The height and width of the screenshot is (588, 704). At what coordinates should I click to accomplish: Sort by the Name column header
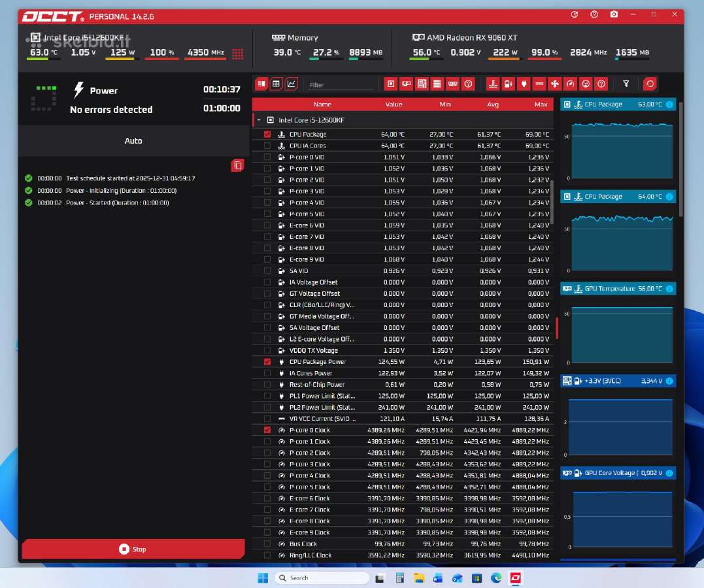pos(322,104)
